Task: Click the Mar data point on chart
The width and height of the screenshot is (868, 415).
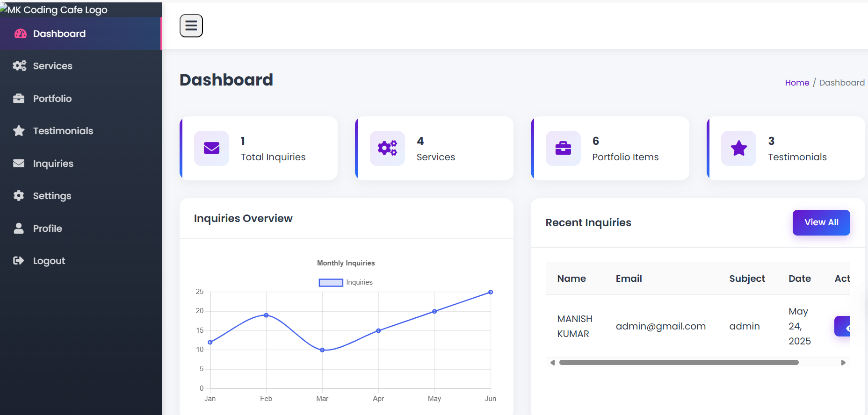Action: 322,350
